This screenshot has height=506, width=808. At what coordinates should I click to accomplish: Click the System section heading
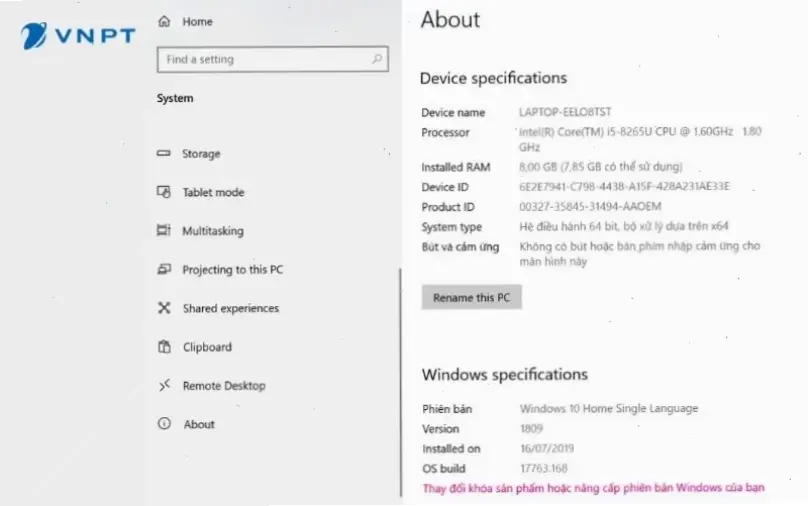pos(175,99)
